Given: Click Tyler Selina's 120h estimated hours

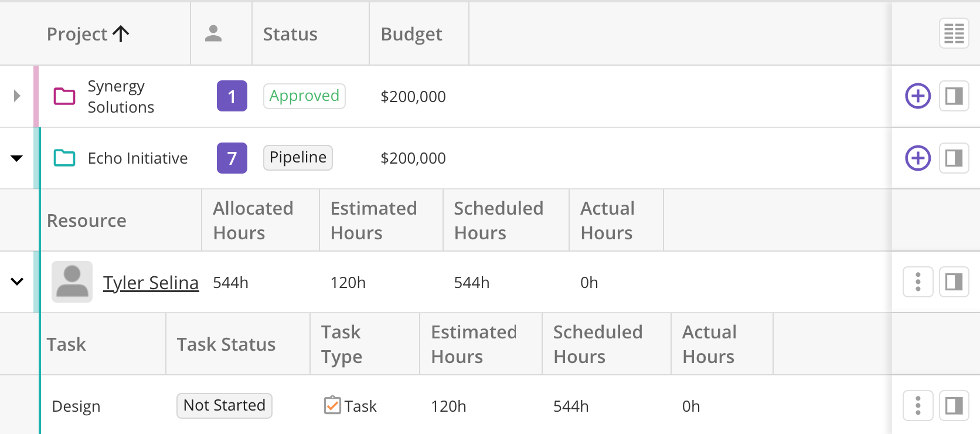Looking at the screenshot, I should click(348, 283).
